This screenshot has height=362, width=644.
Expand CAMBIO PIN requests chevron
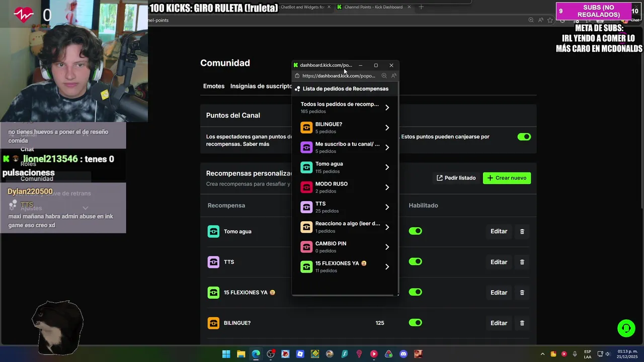pyautogui.click(x=387, y=247)
